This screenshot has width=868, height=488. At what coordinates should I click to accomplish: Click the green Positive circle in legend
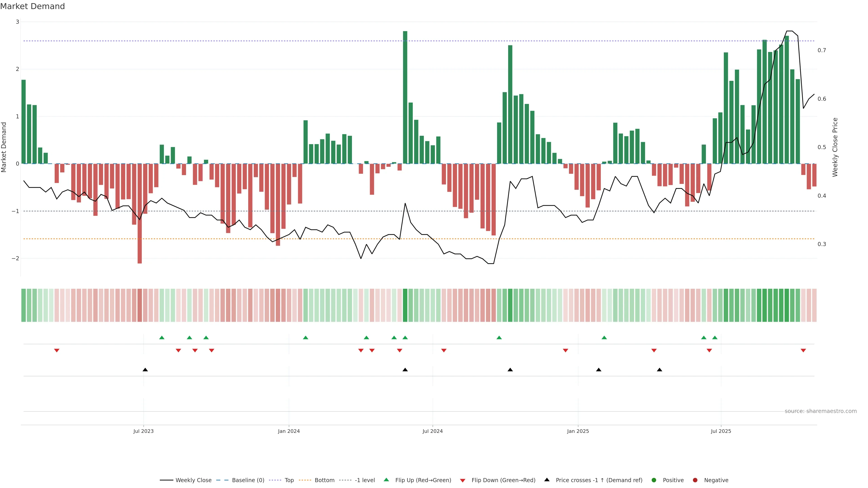coord(654,480)
